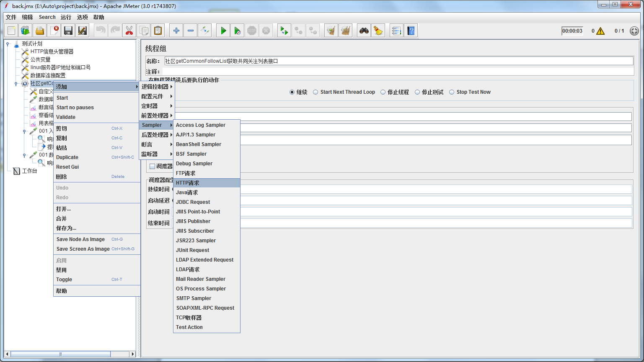Click the Help question mark toolbar icon
The width and height of the screenshot is (644, 362).
pyautogui.click(x=411, y=31)
